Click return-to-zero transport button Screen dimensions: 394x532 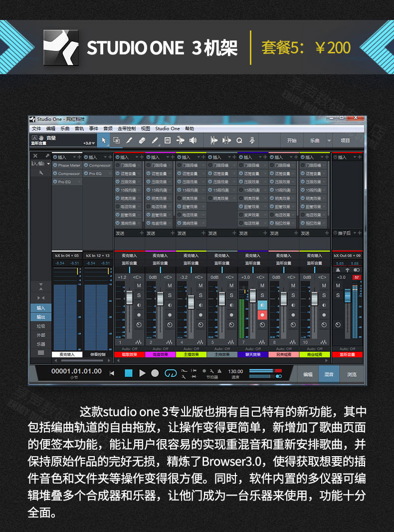112,373
